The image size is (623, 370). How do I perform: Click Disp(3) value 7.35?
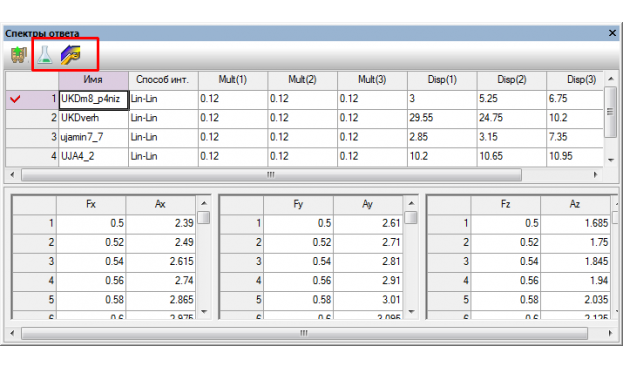pyautogui.click(x=575, y=137)
